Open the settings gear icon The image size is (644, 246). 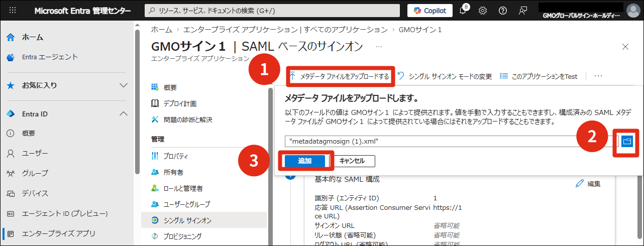[x=483, y=11]
